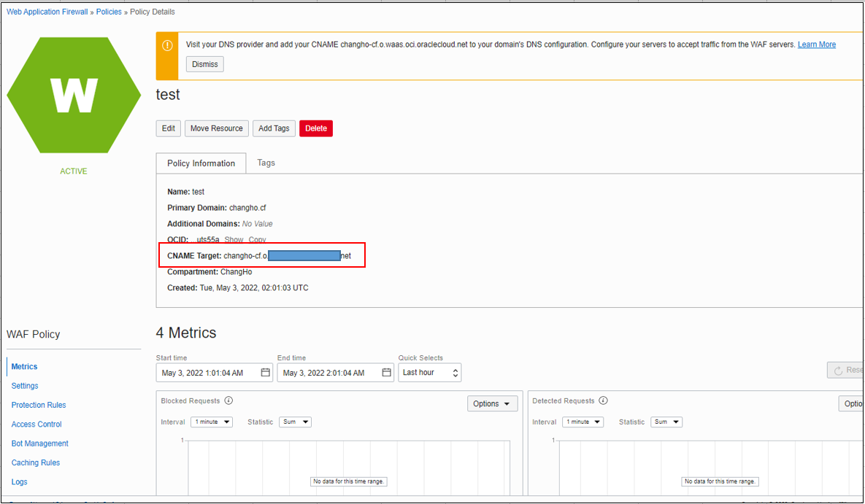
Task: Open Detected Requests Interval 1 minute dropdown
Action: [583, 422]
